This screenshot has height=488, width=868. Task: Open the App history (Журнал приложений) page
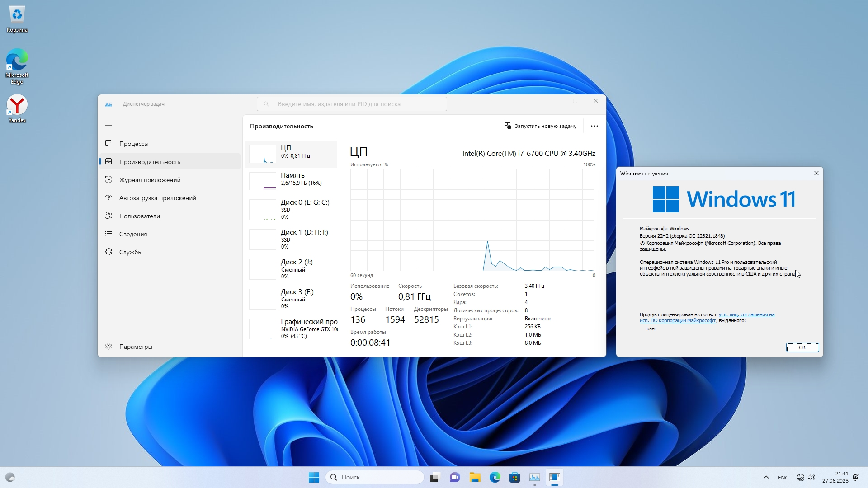click(150, 180)
